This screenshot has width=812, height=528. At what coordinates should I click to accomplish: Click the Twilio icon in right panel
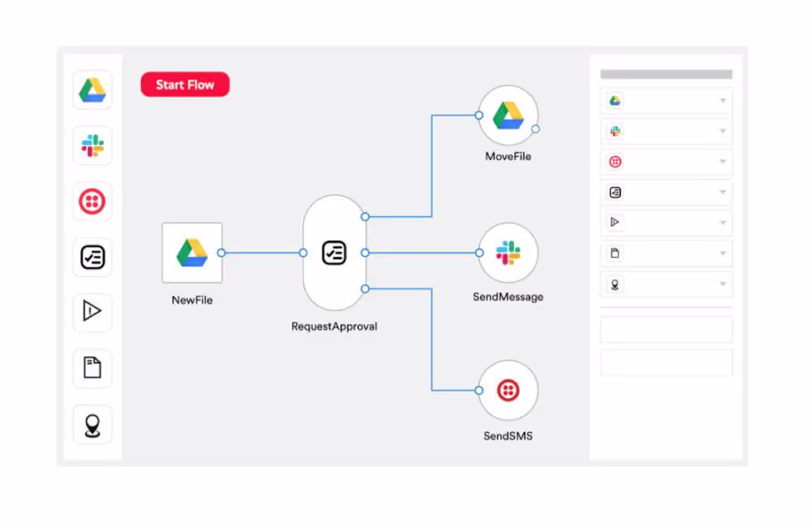615,162
